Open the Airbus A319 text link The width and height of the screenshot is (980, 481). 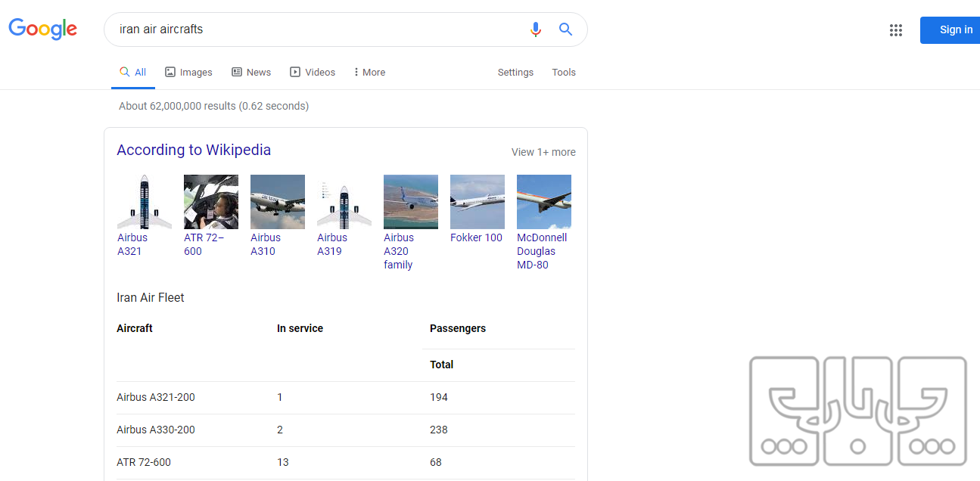tap(332, 244)
